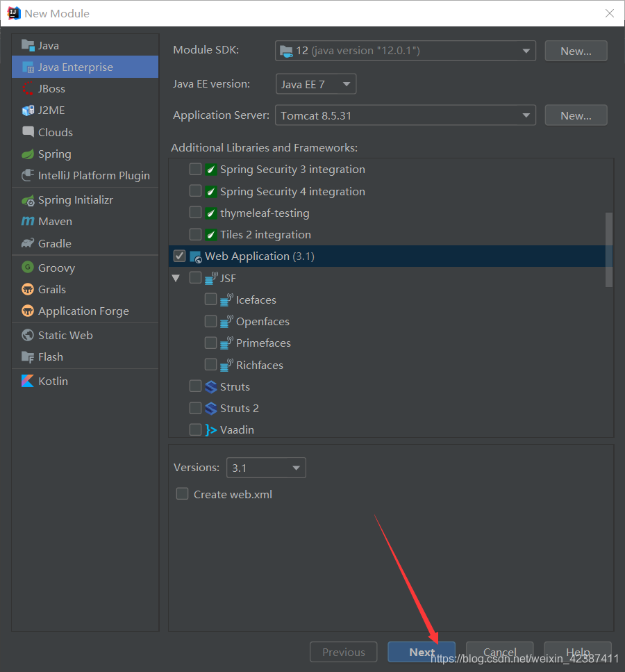Click the Static Web globe icon
Viewport: 625px width, 672px height.
pyautogui.click(x=28, y=335)
